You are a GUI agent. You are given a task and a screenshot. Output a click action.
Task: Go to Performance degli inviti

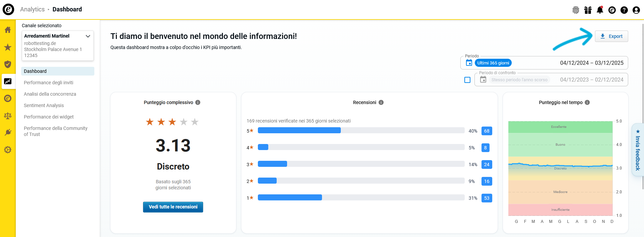tap(48, 83)
